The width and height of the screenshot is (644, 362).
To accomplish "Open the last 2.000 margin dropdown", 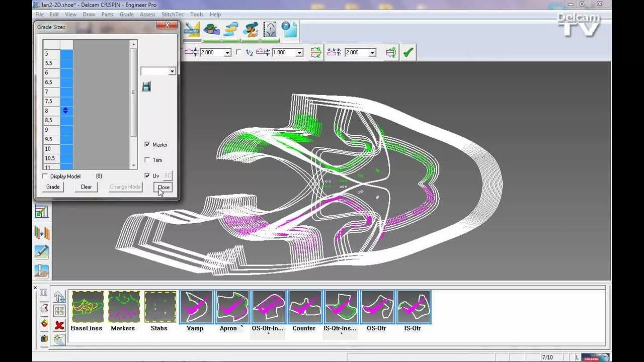I will pos(372,53).
